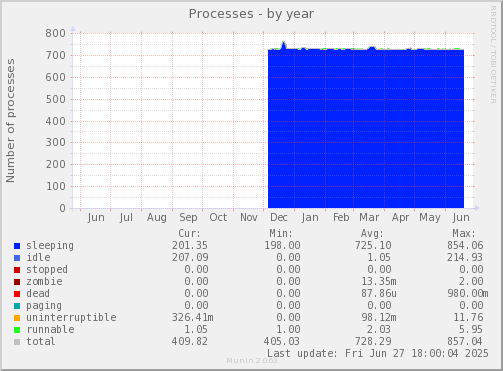This screenshot has height=371, width=503.
Task: Click total average value 728.29
Action: 373,341
